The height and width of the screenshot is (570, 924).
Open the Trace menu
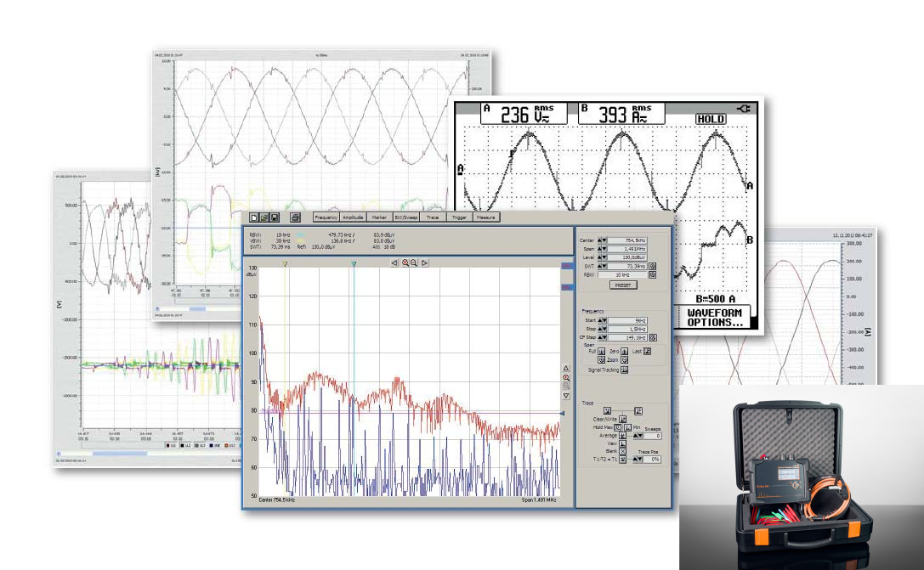(x=433, y=217)
